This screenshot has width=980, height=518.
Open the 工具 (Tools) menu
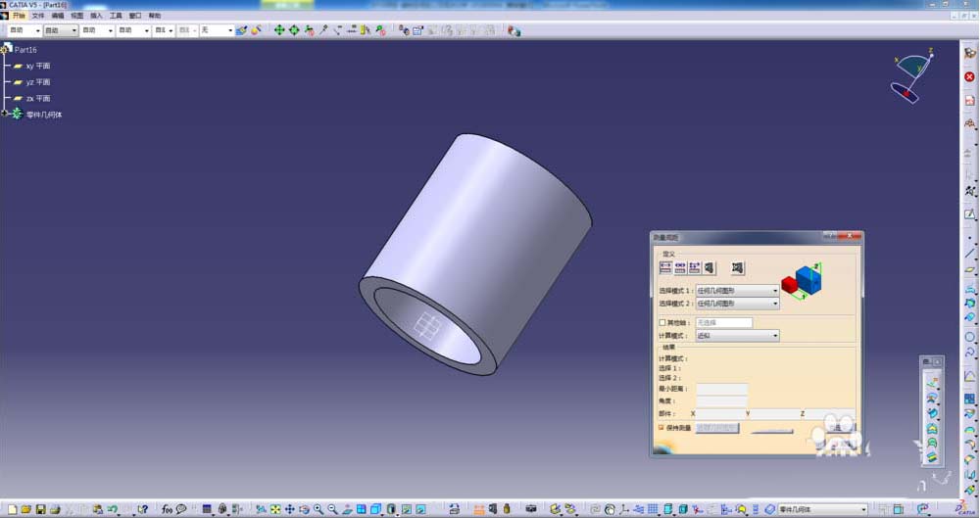click(x=116, y=15)
